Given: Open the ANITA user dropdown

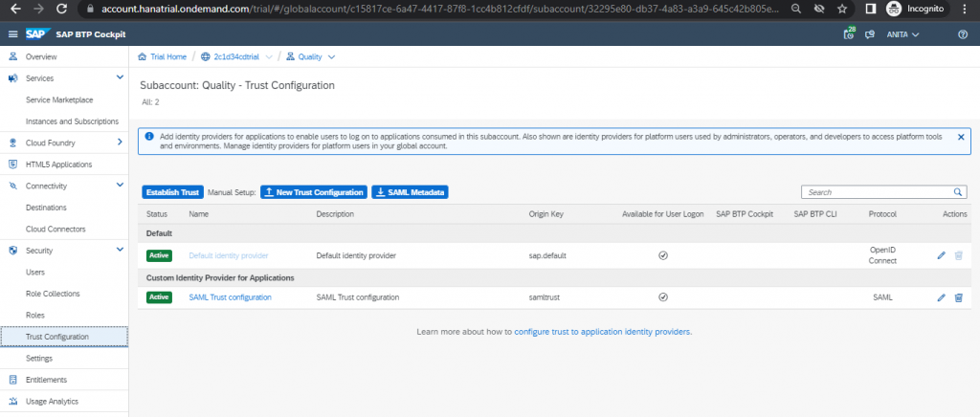Looking at the screenshot, I should pos(902,35).
